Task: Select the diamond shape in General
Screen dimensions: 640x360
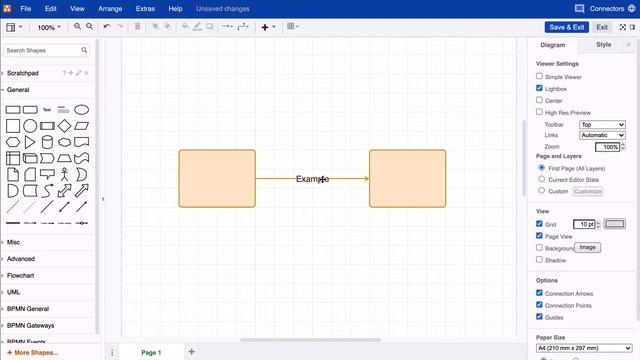Action: click(x=64, y=126)
